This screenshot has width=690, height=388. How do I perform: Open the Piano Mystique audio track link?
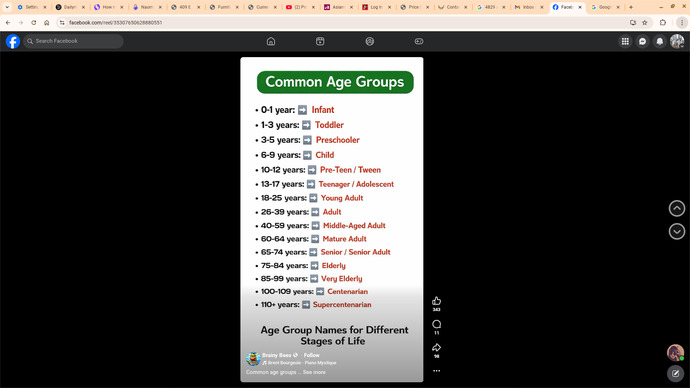pos(302,363)
